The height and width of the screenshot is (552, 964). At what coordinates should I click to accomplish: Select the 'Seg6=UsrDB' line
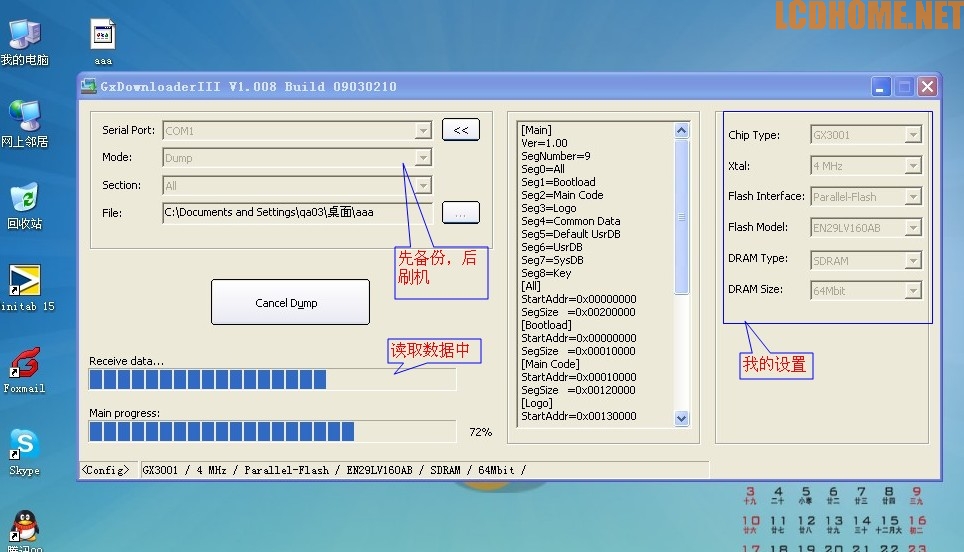point(551,247)
